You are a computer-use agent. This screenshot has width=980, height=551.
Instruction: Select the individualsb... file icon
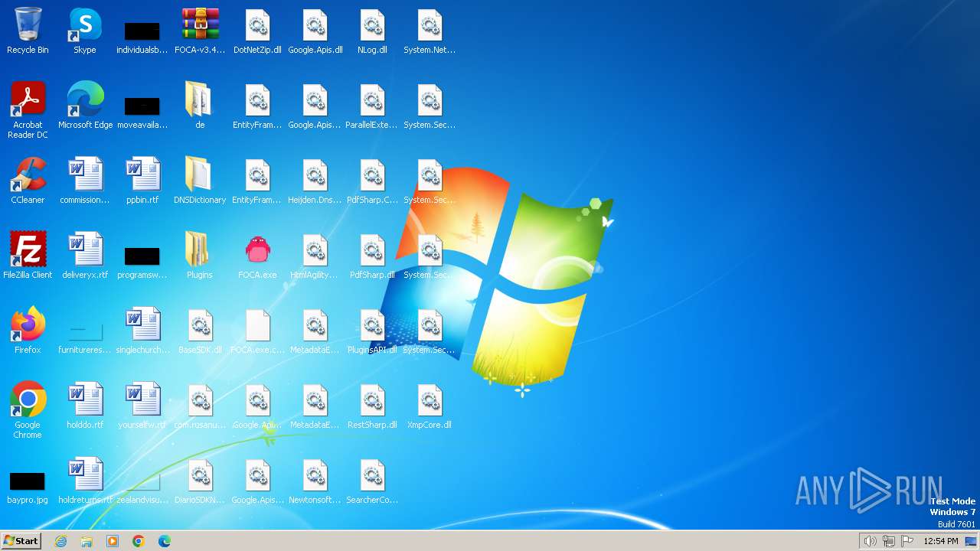[142, 31]
